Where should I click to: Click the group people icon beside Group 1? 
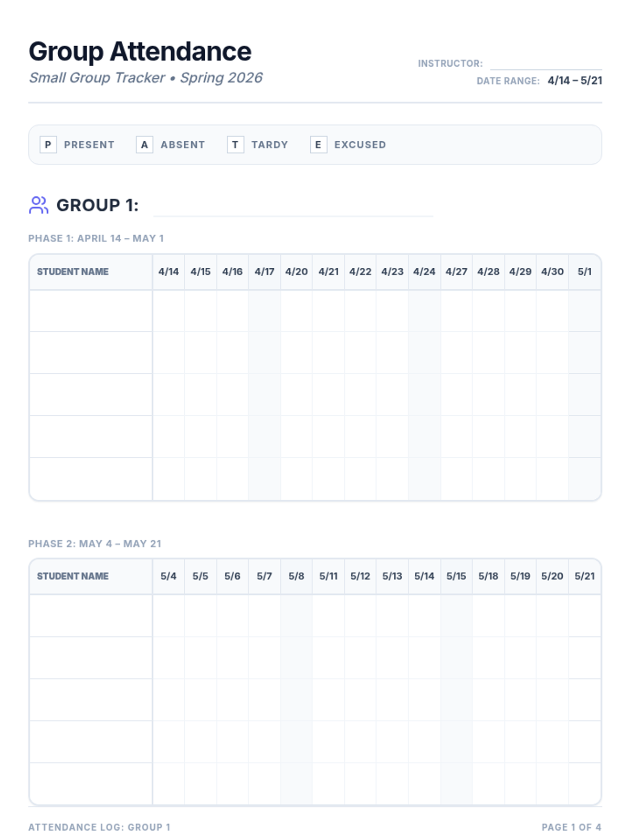click(x=38, y=205)
